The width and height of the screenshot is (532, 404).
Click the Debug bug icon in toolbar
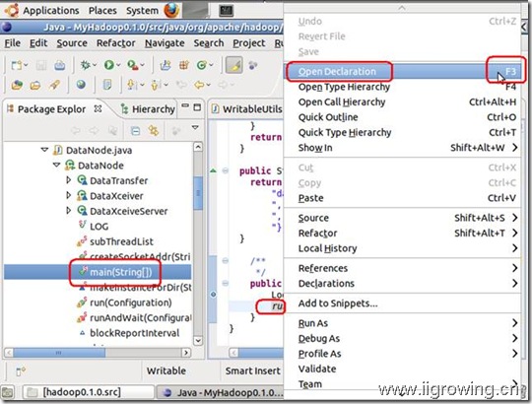coord(85,65)
